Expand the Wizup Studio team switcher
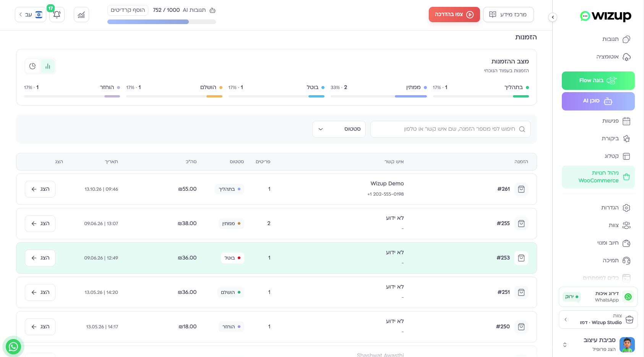The image size is (644, 357). tap(598, 319)
